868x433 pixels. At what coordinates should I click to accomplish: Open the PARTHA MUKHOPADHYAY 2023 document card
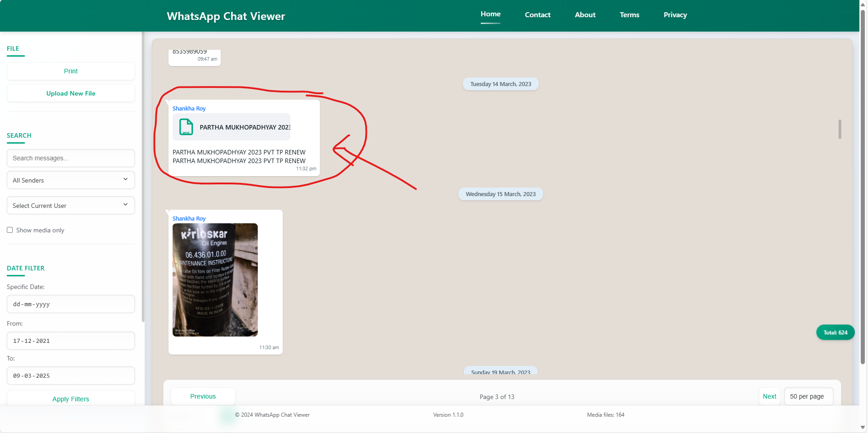tap(231, 127)
